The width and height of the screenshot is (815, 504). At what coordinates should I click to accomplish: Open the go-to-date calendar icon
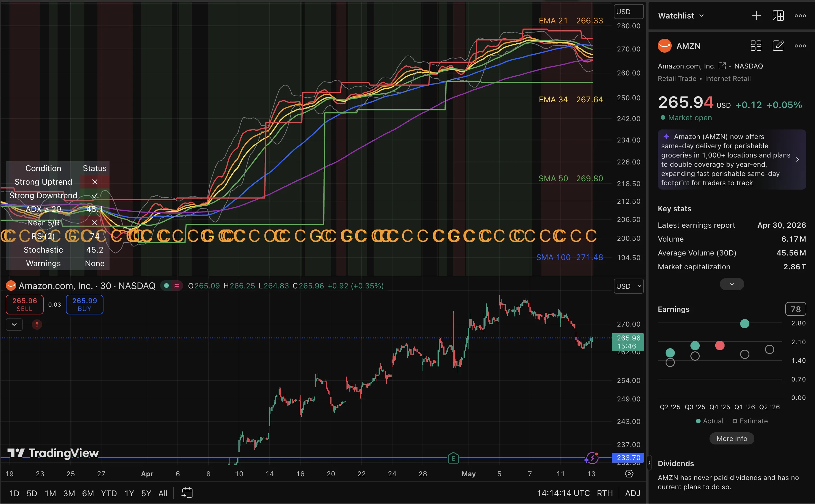coord(187,493)
